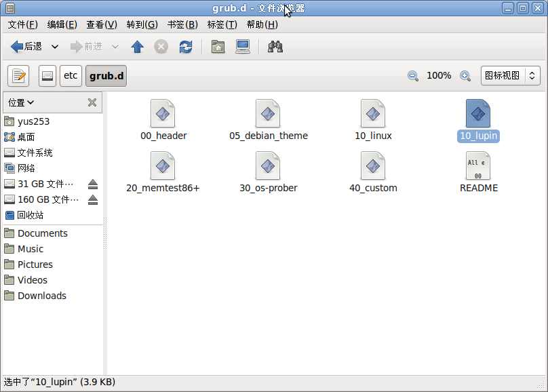Click the window resize grip corner
Image resolution: width=548 pixels, height=392 pixels.
coord(541,385)
